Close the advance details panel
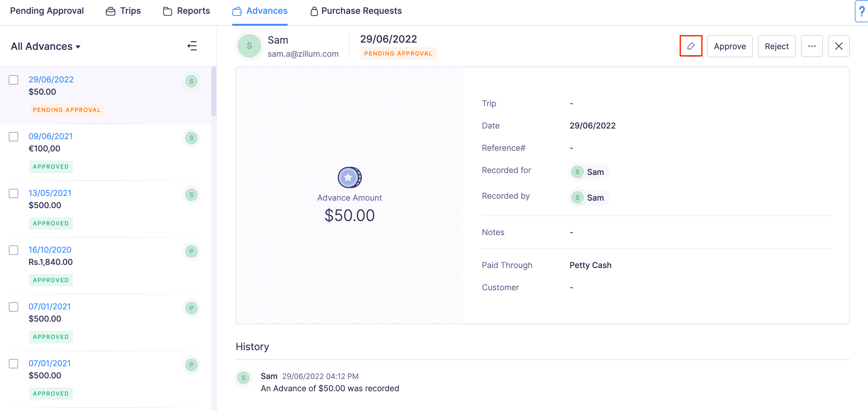The image size is (868, 411). point(838,46)
